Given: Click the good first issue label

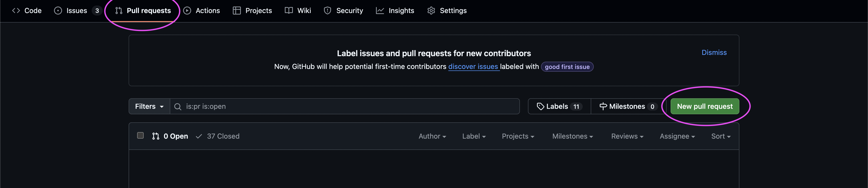Looking at the screenshot, I should pos(567,67).
